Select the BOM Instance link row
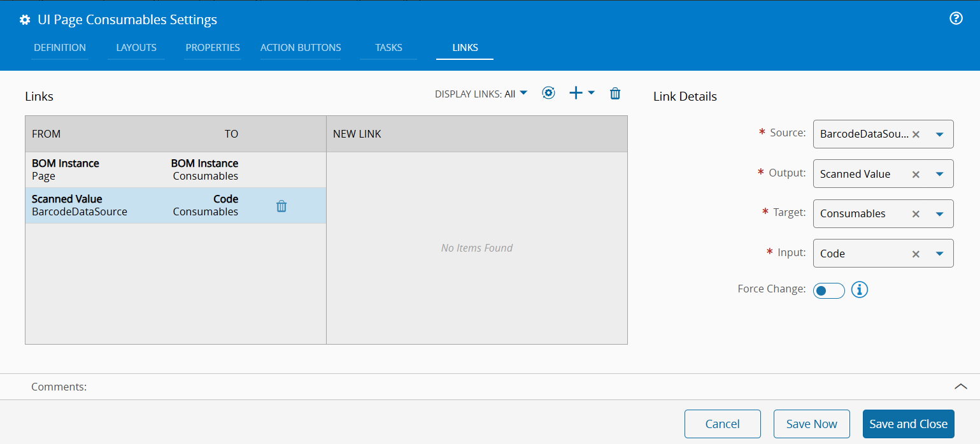This screenshot has height=444, width=980. 135,169
